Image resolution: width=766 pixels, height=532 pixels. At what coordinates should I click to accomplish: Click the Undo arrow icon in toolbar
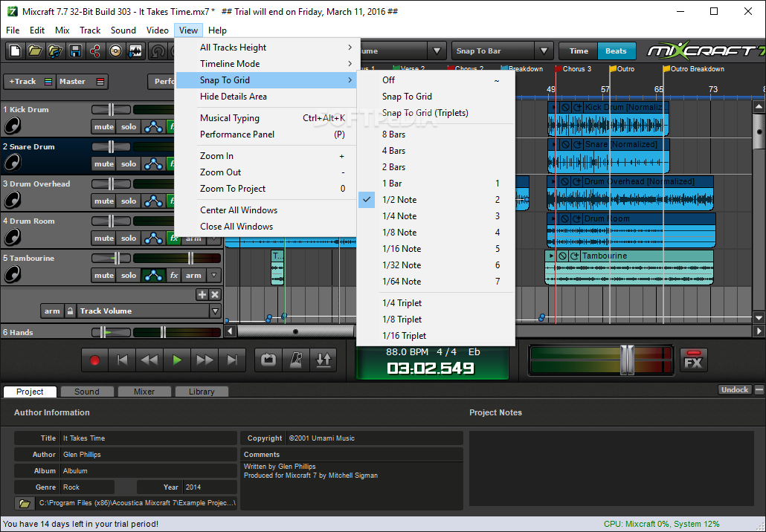(158, 51)
